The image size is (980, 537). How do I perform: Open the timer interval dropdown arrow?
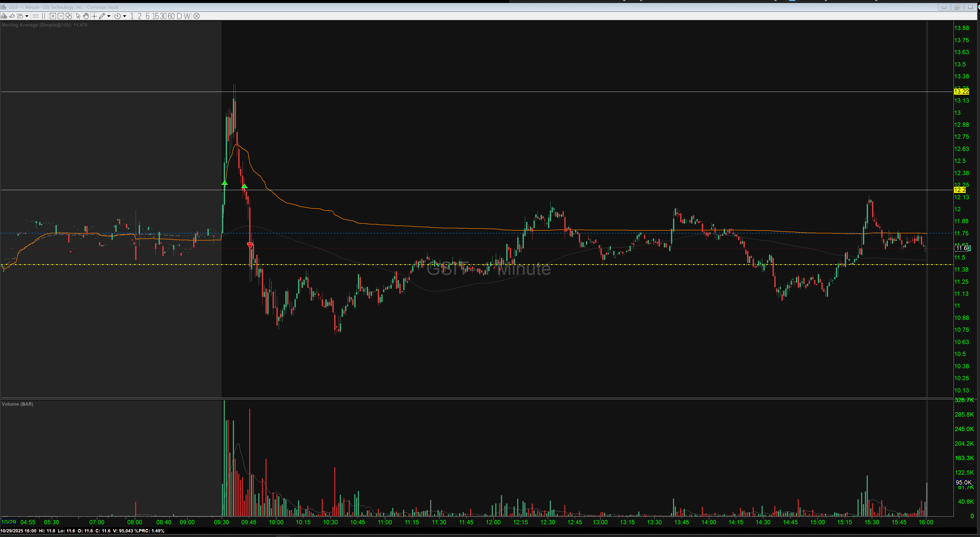click(124, 16)
